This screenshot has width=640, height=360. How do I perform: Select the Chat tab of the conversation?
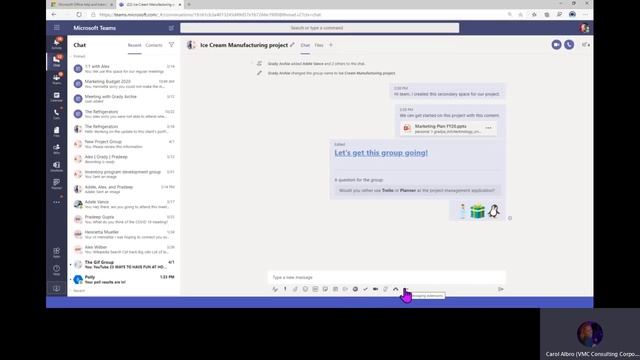pos(305,45)
